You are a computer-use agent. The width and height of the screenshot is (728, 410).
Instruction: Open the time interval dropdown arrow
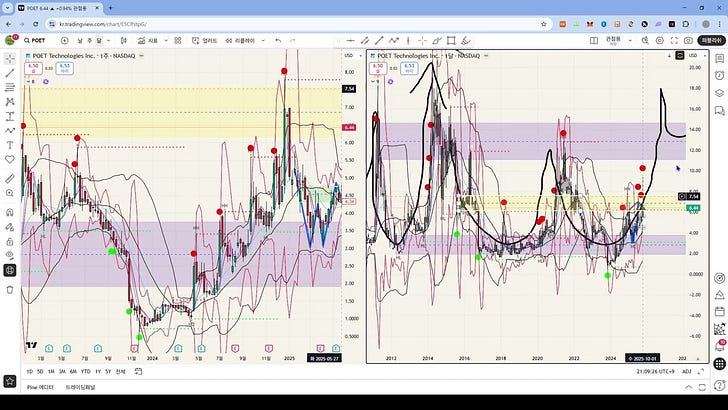click(108, 41)
